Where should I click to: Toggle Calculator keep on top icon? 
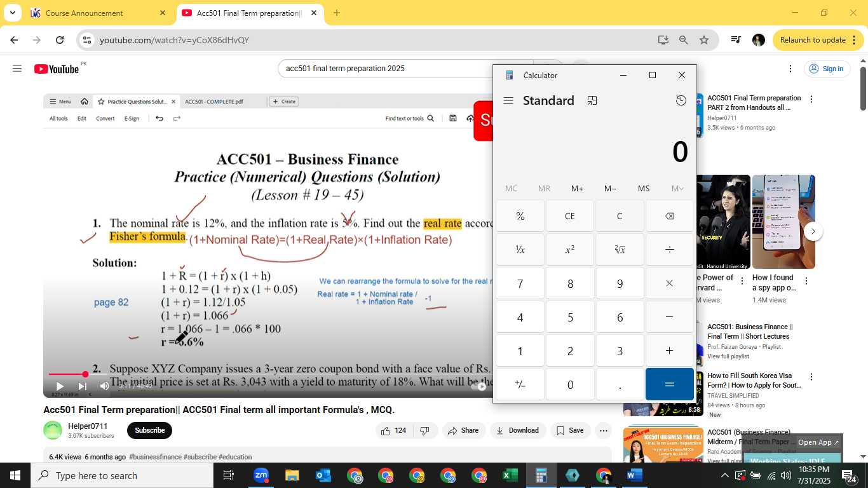point(592,100)
